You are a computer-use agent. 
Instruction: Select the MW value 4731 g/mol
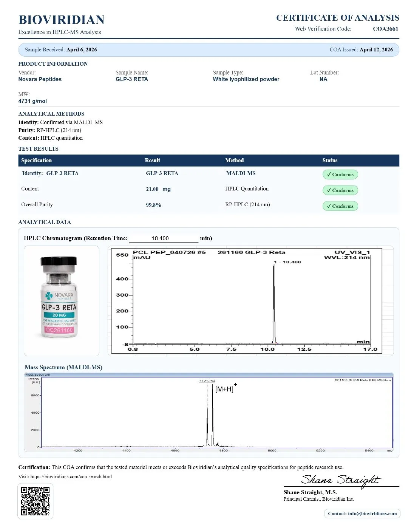[x=32, y=101]
